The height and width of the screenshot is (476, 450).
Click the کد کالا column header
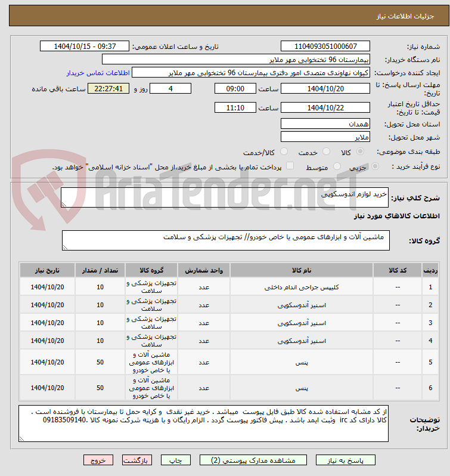(x=398, y=270)
